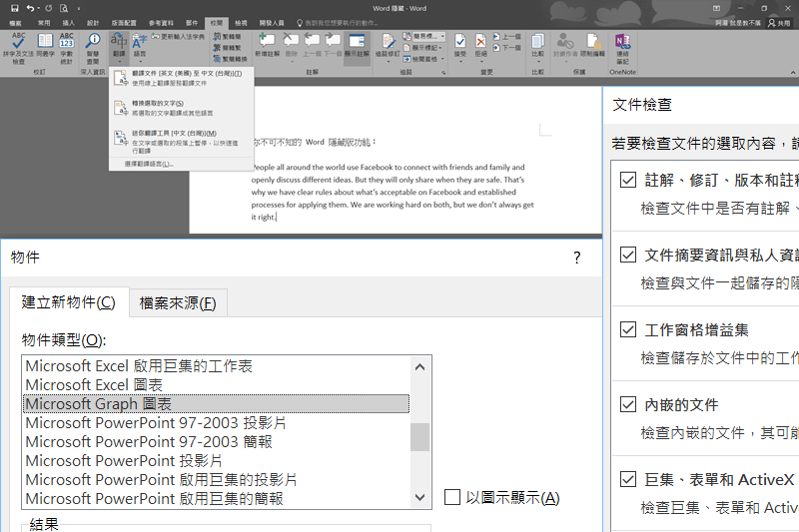This screenshot has height=532, width=799.
Task: Add a new comment (新增註解)
Action: [267, 45]
